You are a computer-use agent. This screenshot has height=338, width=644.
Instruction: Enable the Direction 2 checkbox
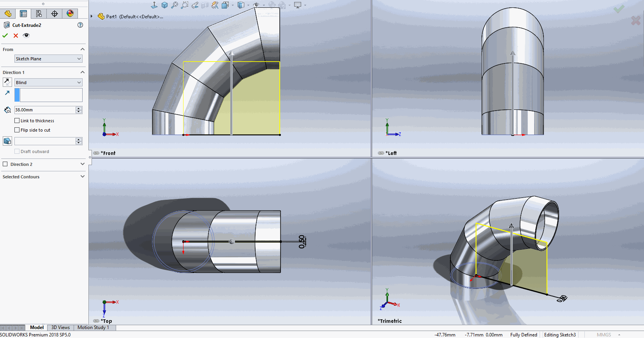tap(5, 164)
